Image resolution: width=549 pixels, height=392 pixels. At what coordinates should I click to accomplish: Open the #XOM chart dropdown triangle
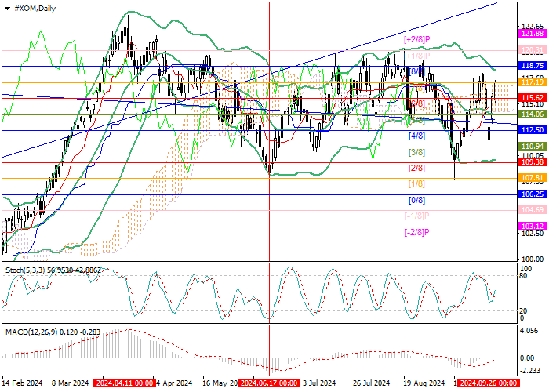[x=7, y=9]
